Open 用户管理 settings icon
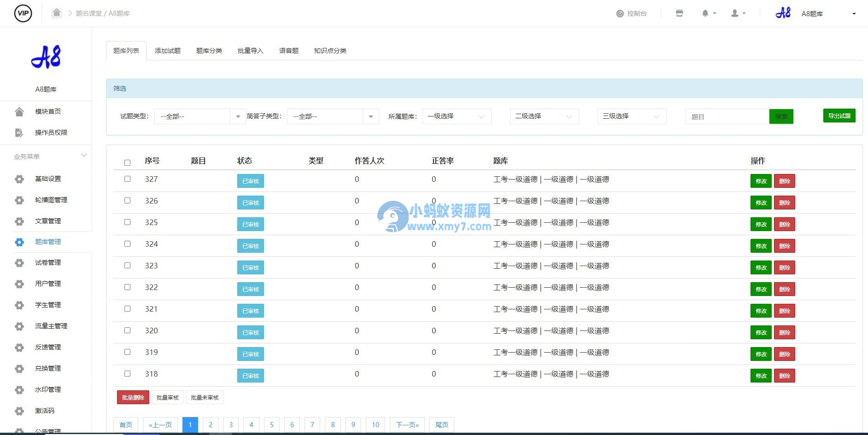Viewport: 868px width, 435px height. click(19, 284)
